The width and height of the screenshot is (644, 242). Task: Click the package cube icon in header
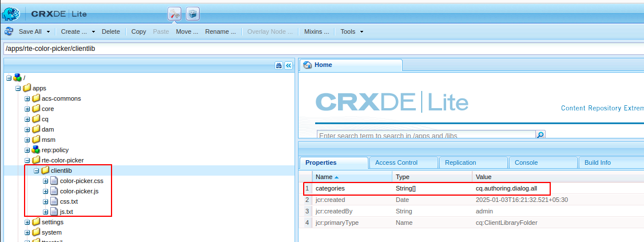[x=193, y=14]
